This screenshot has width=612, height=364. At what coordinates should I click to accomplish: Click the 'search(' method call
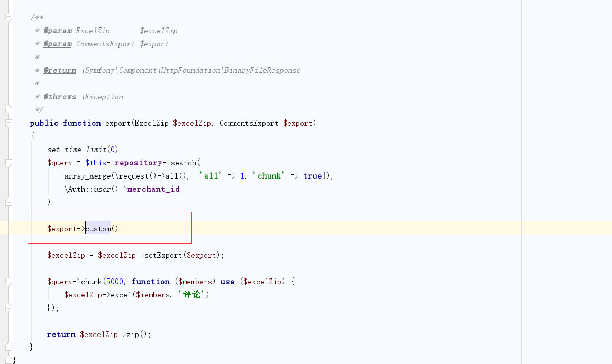click(185, 163)
